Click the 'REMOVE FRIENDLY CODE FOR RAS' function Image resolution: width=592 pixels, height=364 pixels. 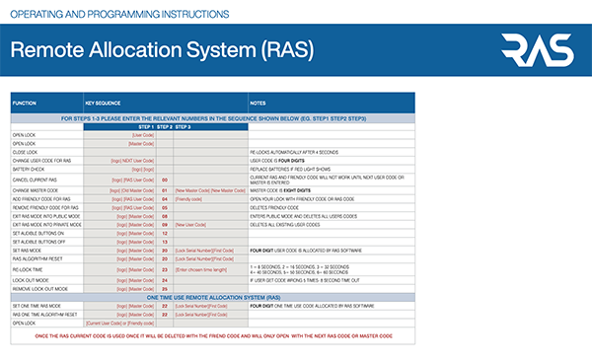point(45,208)
